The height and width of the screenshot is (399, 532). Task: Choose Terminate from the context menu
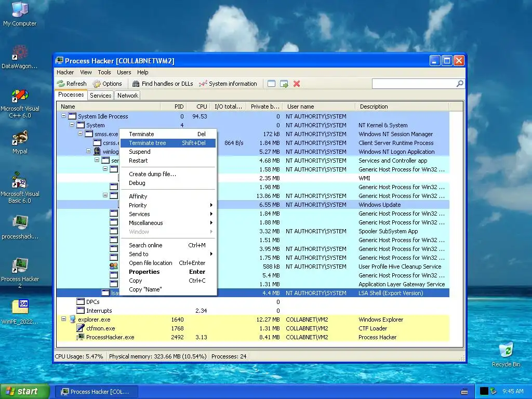168,134
